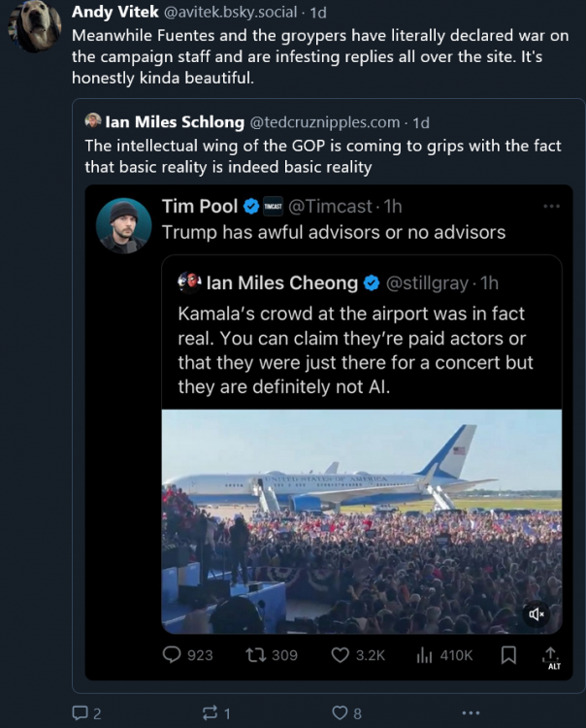Click the @tedcruznipples.com handle
The image size is (586, 728).
pyautogui.click(x=324, y=122)
